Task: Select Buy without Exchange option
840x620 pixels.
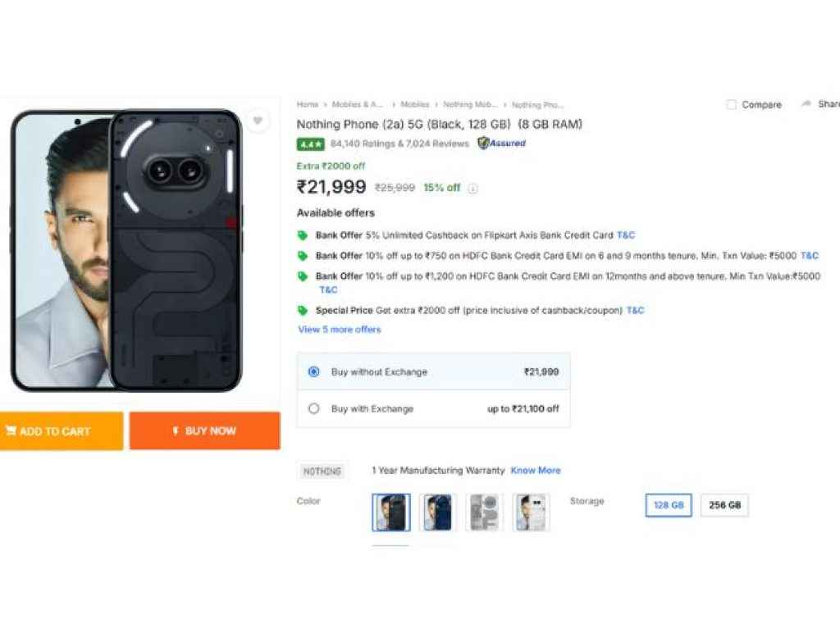Action: point(314,372)
